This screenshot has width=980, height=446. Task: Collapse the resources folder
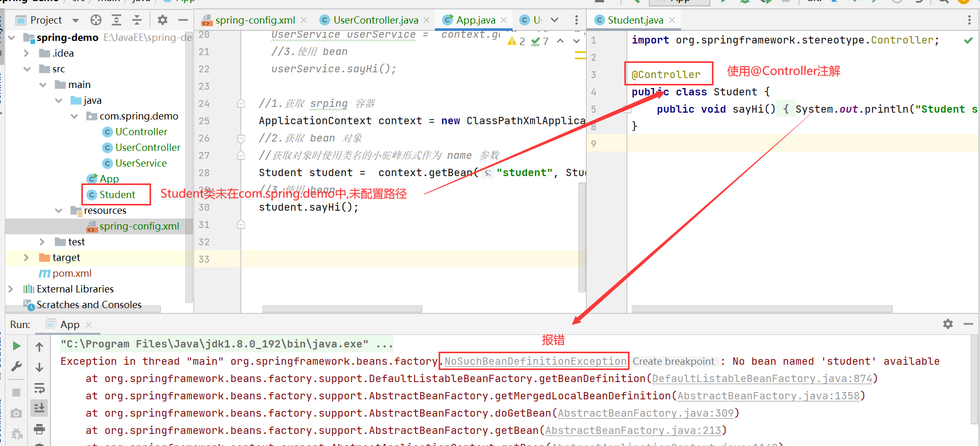coord(58,211)
